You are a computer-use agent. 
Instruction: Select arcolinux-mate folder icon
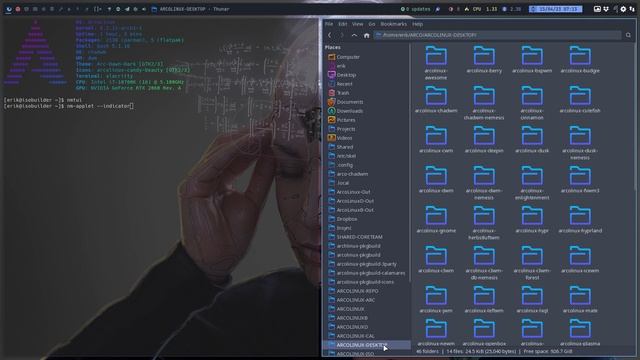coord(580,296)
